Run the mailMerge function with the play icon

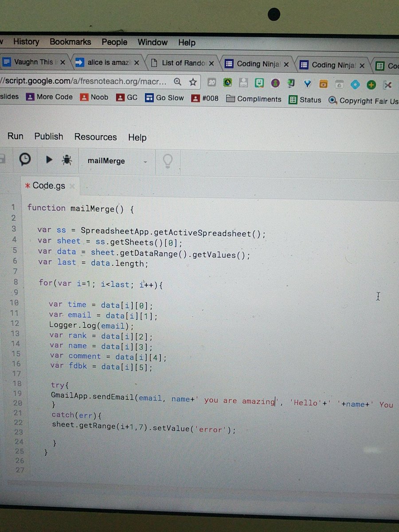(x=48, y=160)
